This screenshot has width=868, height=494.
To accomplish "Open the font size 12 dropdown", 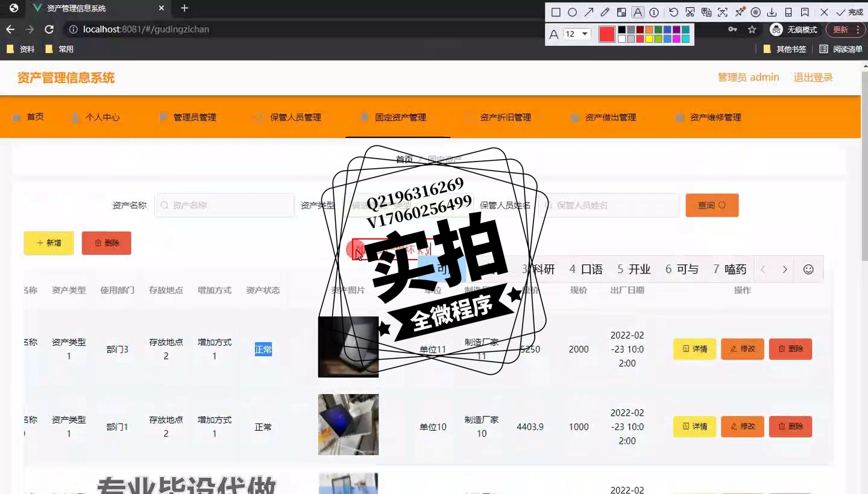I will (577, 34).
